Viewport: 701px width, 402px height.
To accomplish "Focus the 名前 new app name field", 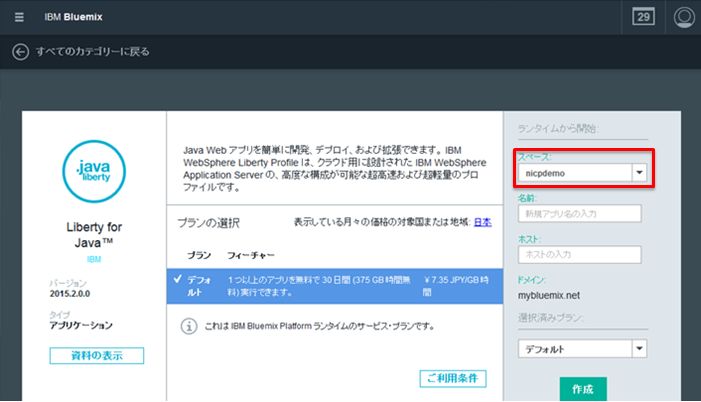I will (579, 214).
